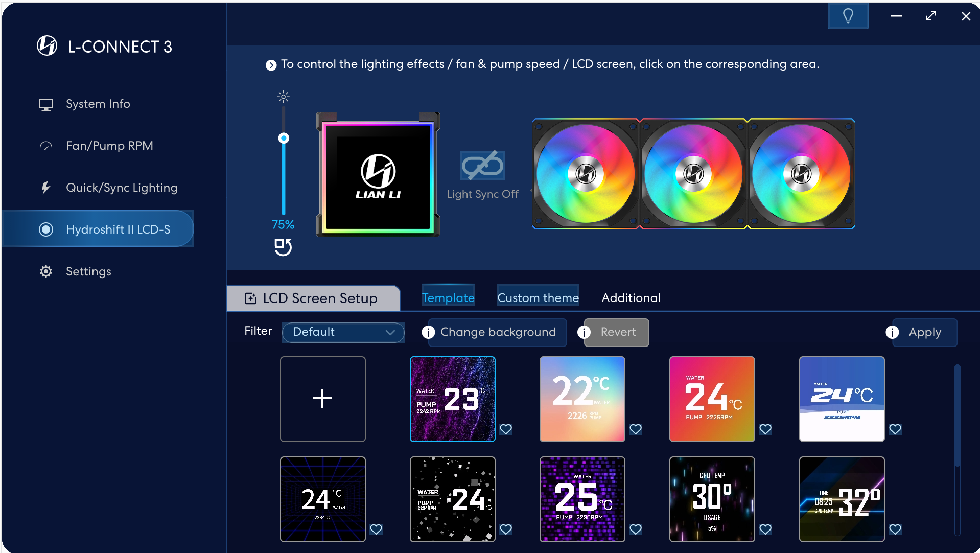This screenshot has width=980, height=553.
Task: Click the Change background button
Action: pyautogui.click(x=498, y=332)
